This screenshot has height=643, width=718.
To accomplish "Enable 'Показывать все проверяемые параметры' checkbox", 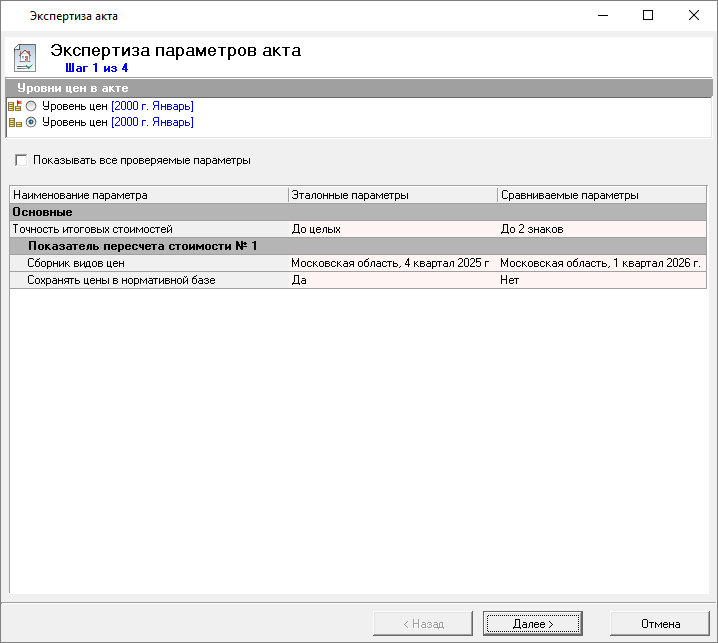I will point(21,160).
